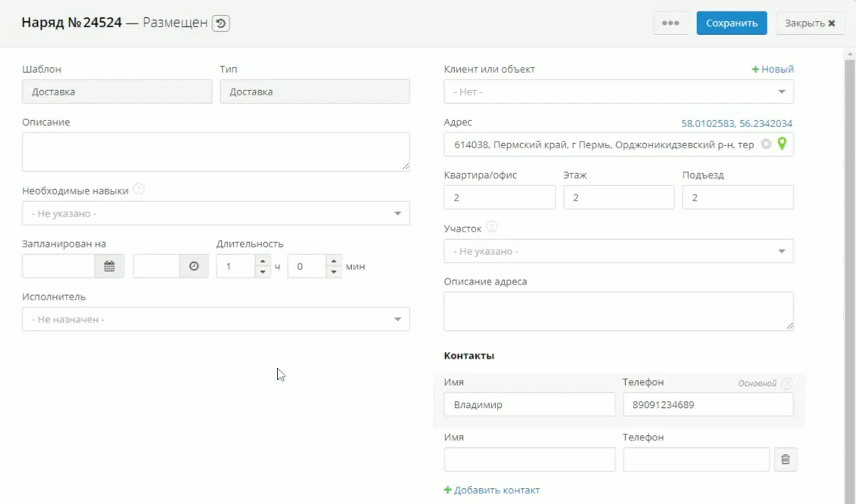Focus the scheduled date input field
The width and height of the screenshot is (856, 504).
[58, 266]
